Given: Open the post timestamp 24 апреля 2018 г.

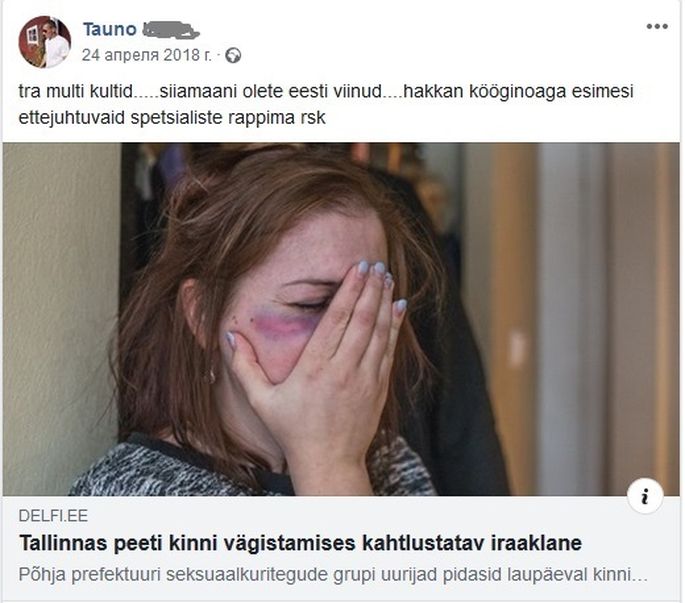Looking at the screenshot, I should (146, 55).
